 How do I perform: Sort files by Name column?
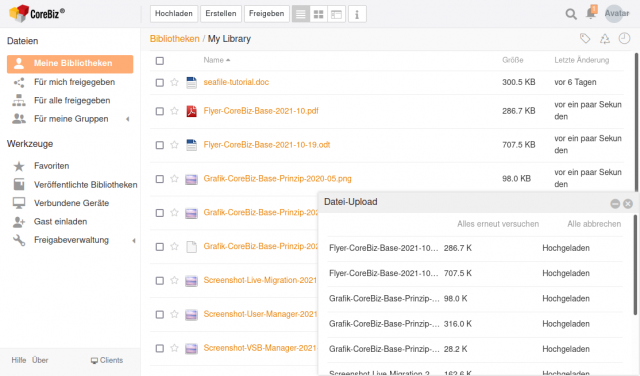click(217, 60)
